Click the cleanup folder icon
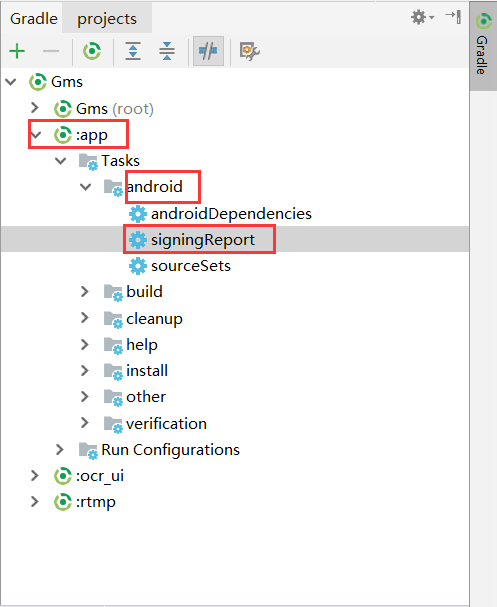 coord(113,319)
